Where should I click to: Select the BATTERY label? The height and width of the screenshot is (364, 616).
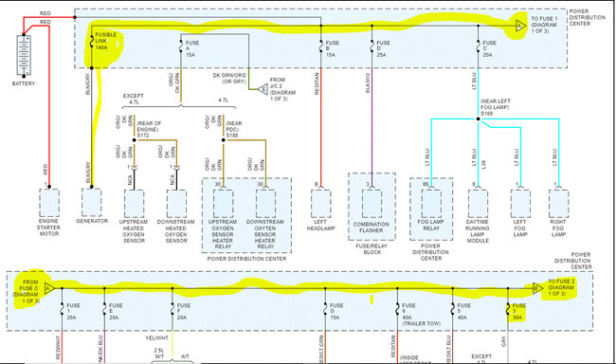[x=24, y=83]
